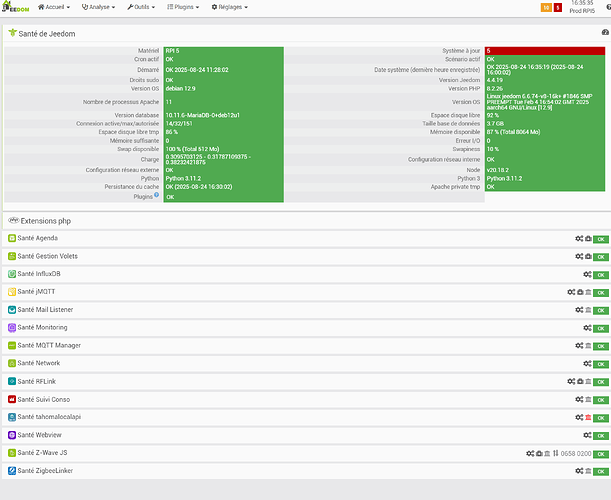Screen dimensions: 611x500
Task: Click the blue help icon next to Plugins
Action: point(156,195)
